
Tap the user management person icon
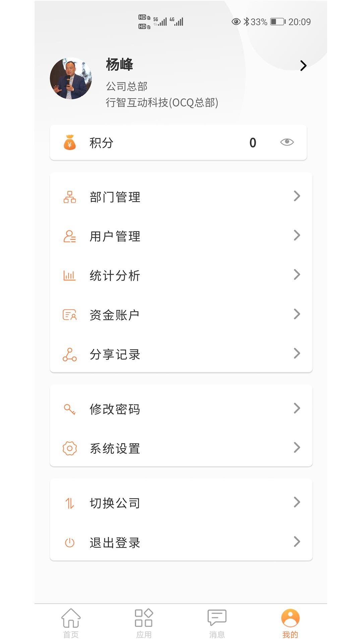pyautogui.click(x=70, y=236)
